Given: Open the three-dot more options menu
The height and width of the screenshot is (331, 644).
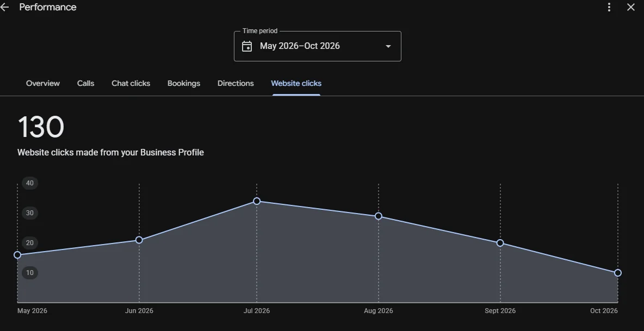Looking at the screenshot, I should point(609,7).
